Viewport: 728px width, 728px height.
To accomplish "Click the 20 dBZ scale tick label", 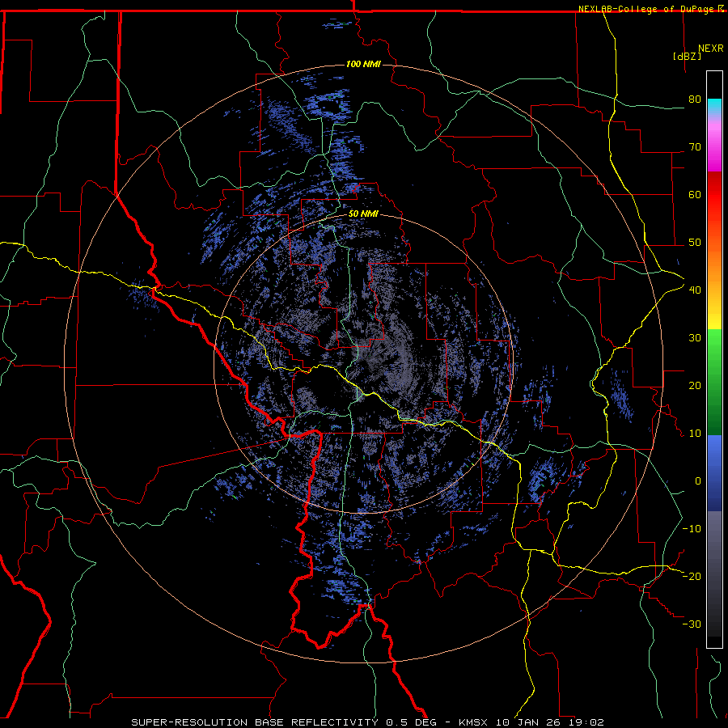I will (695, 385).
